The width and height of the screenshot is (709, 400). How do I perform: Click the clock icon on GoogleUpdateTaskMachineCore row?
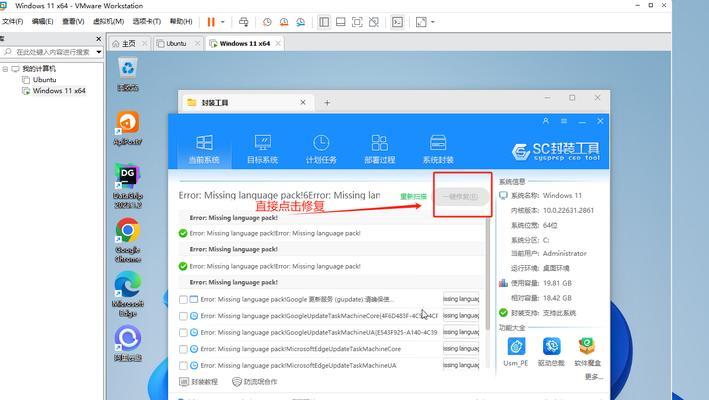tap(194, 316)
